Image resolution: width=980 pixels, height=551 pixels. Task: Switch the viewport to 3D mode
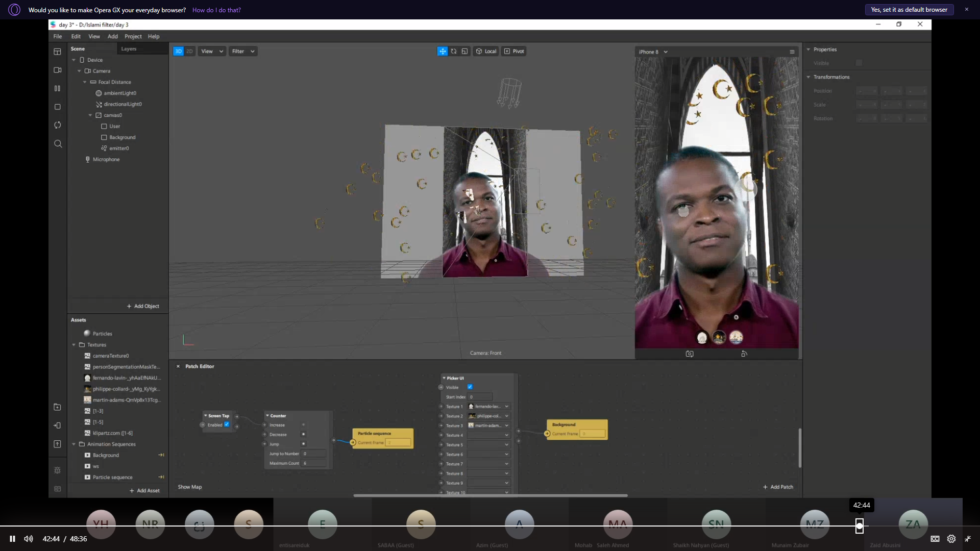178,51
